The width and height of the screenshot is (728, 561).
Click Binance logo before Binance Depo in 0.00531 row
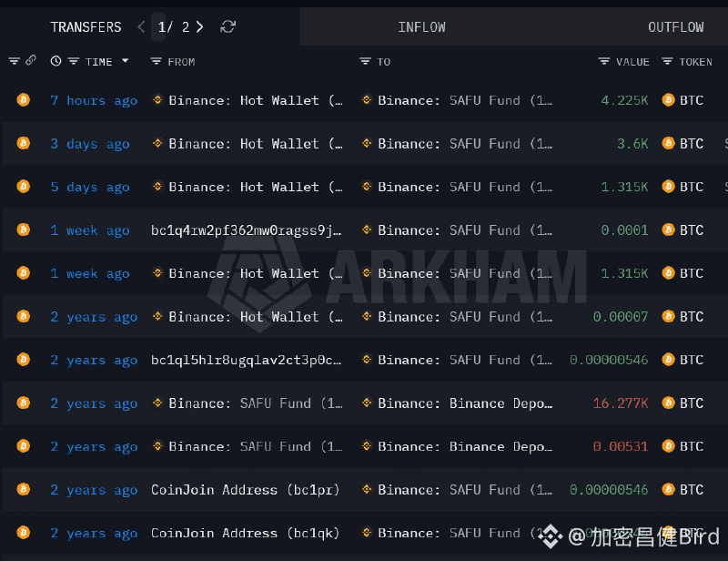pyautogui.click(x=367, y=445)
